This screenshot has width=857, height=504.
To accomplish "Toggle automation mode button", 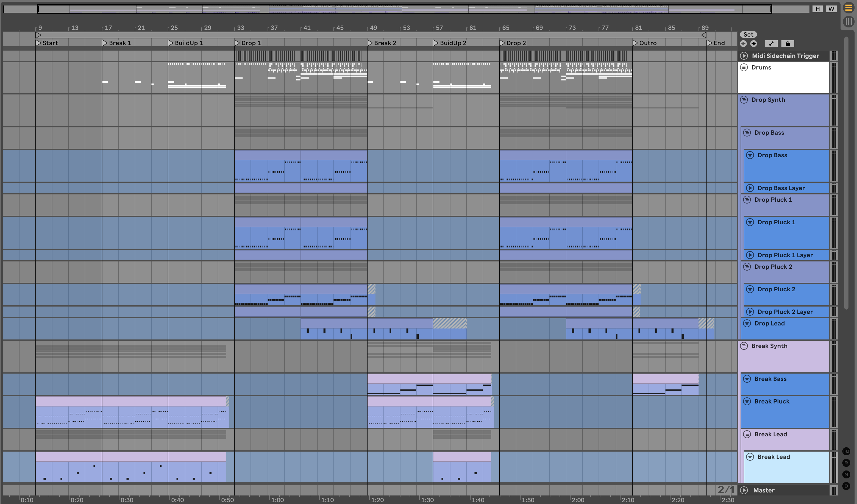I will point(771,44).
